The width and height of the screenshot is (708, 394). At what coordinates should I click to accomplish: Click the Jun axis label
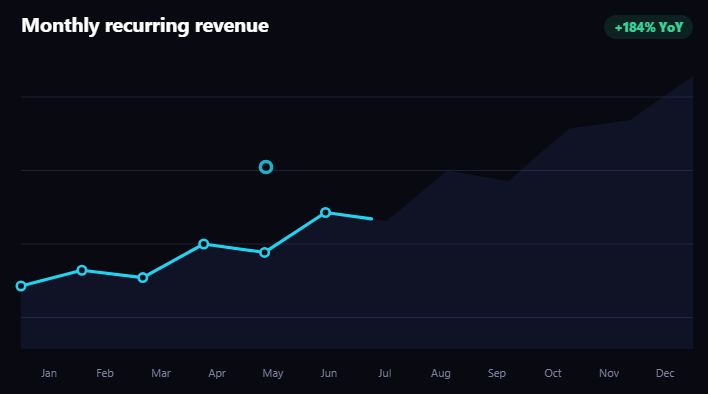click(329, 373)
